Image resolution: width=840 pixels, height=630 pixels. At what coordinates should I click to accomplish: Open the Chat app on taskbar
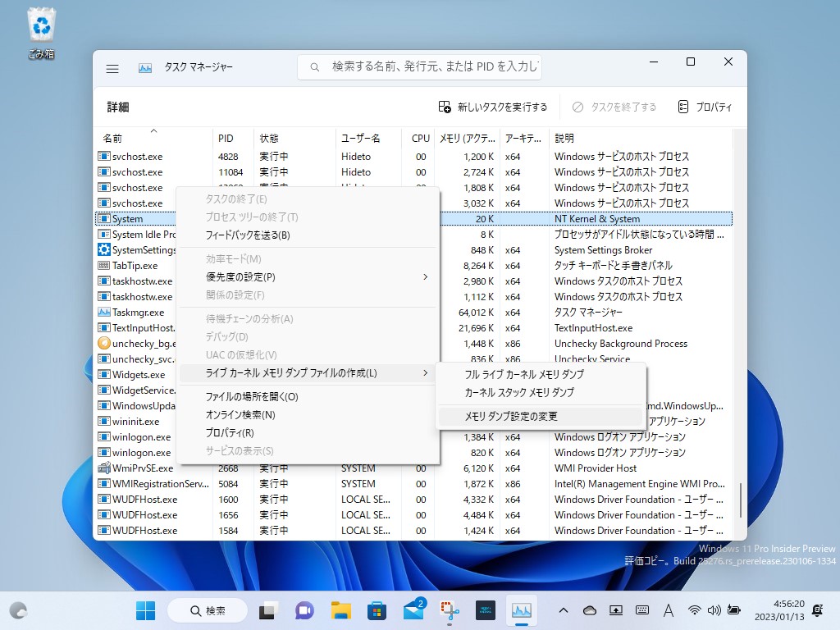(x=304, y=610)
